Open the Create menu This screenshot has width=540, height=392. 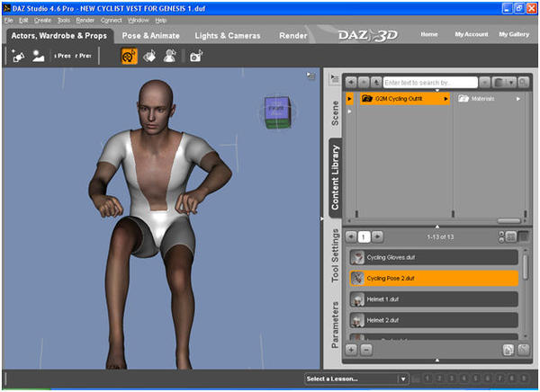pos(42,21)
